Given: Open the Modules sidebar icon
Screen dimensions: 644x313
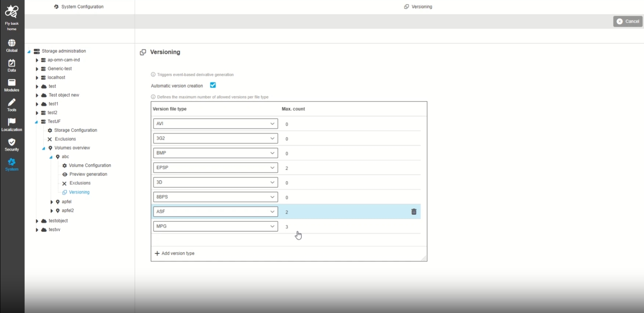Looking at the screenshot, I should pos(12,83).
